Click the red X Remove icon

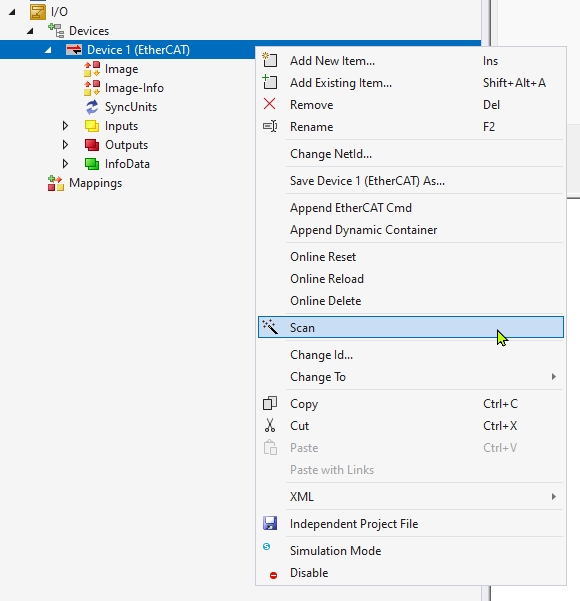pyautogui.click(x=269, y=104)
